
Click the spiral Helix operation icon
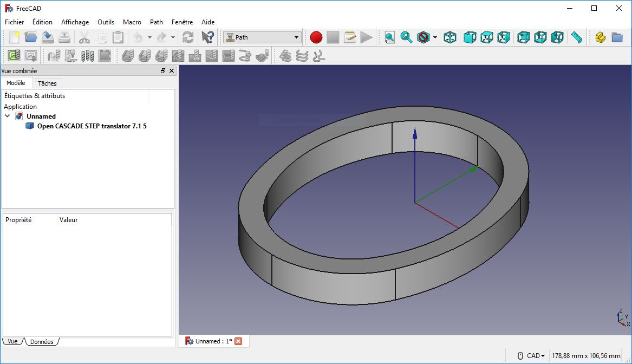pyautogui.click(x=245, y=56)
